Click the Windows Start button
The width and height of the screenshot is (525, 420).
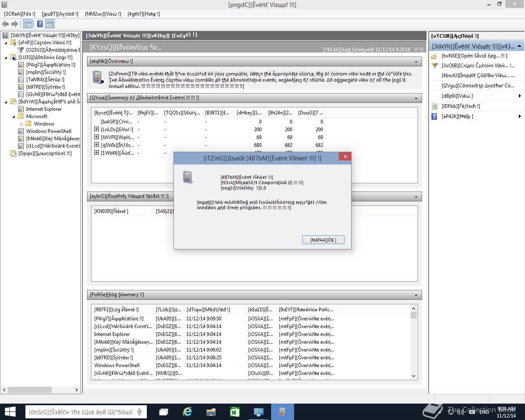tap(10, 412)
